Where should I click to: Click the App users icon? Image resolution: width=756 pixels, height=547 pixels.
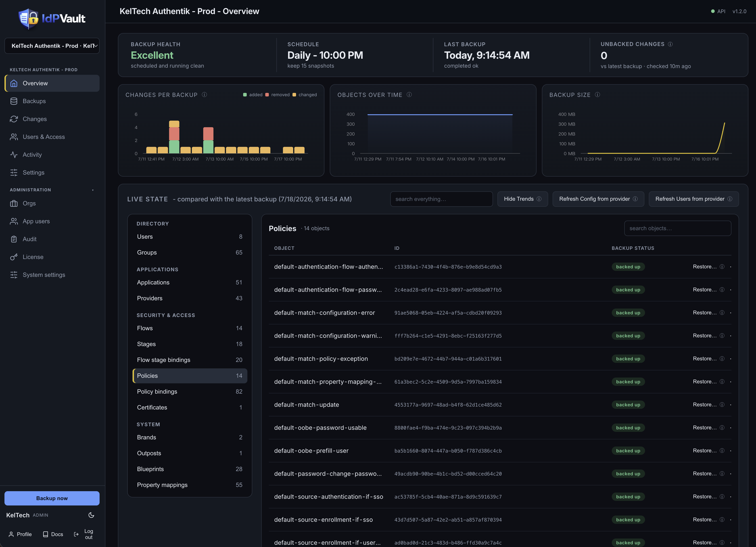click(14, 221)
